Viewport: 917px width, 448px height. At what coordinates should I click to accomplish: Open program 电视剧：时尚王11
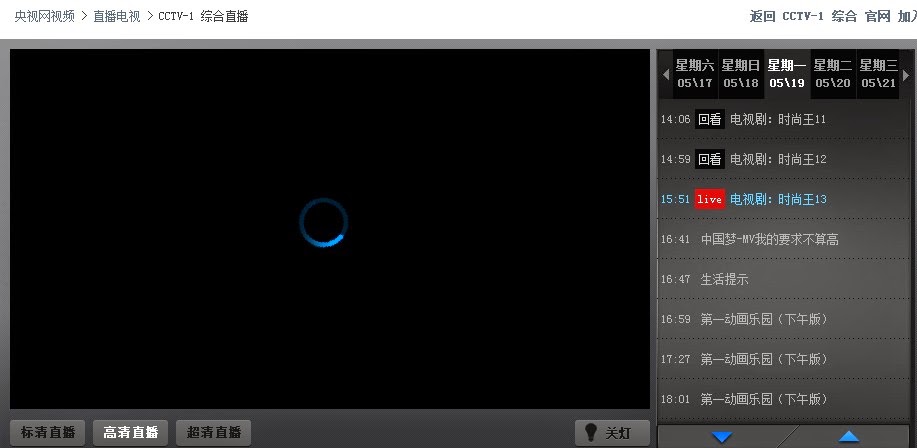pyautogui.click(x=778, y=119)
